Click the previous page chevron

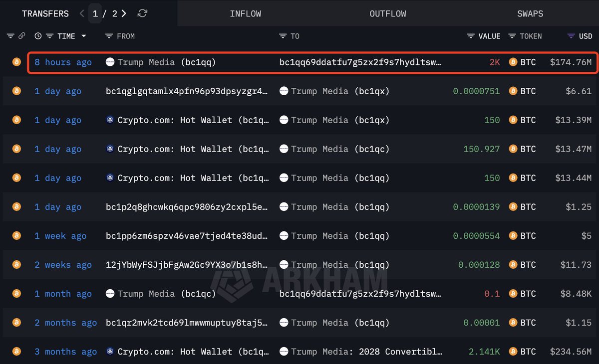81,13
